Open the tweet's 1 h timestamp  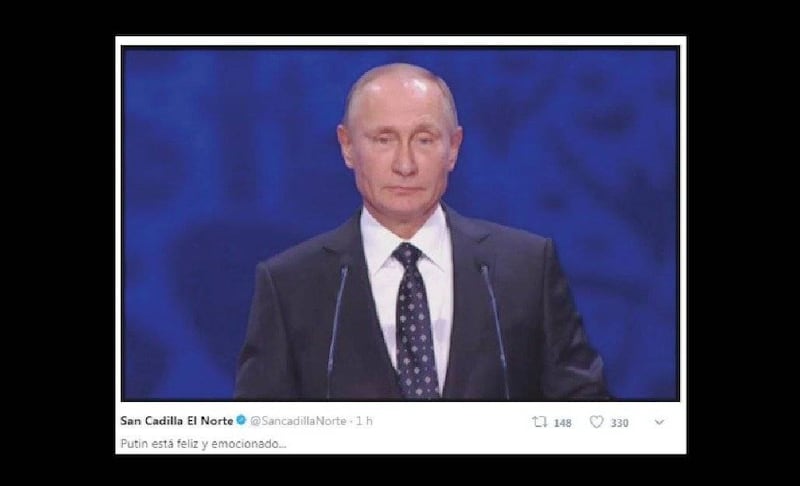pyautogui.click(x=364, y=421)
